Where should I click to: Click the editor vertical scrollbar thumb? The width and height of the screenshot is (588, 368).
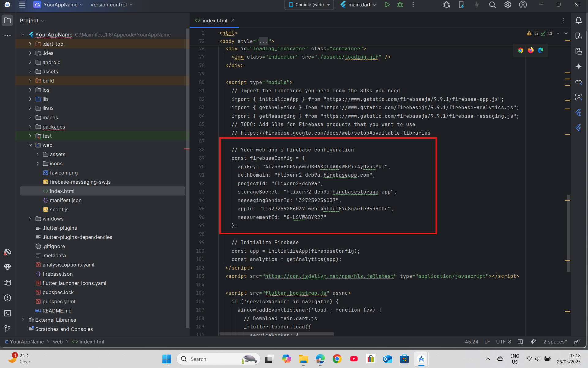pos(568,233)
